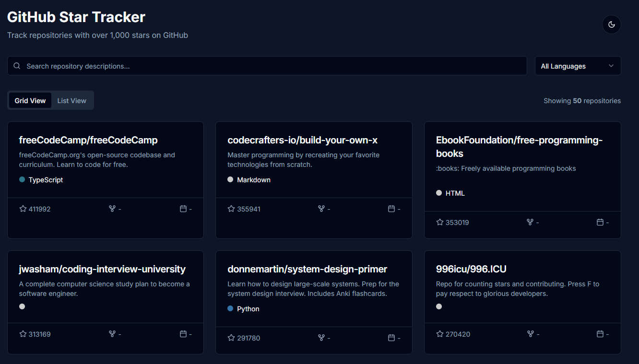Viewport: 639px width, 364px height.
Task: Open the 996icu/996.ICU card title
Action: coord(471,269)
